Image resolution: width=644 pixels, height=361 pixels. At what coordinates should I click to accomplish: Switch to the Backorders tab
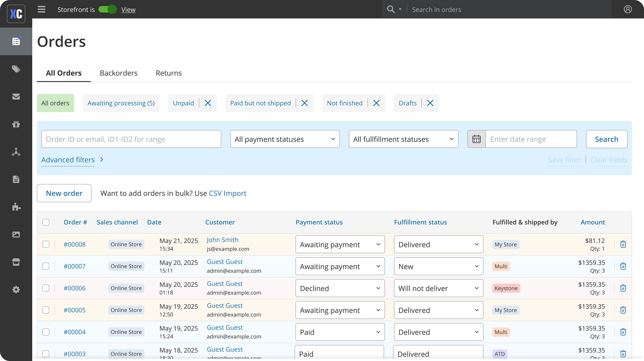[x=118, y=73]
